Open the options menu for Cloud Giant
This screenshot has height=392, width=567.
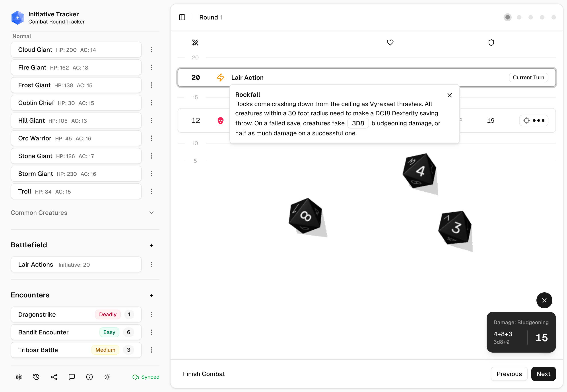click(151, 50)
